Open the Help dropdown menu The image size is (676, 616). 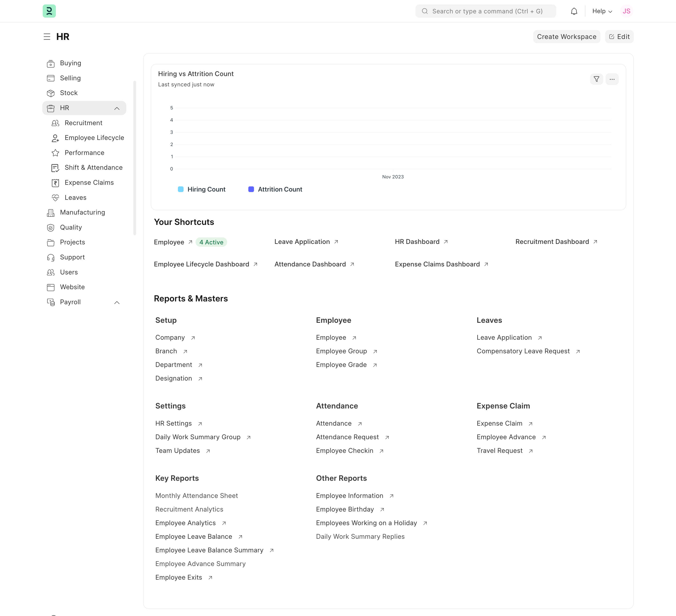point(602,11)
